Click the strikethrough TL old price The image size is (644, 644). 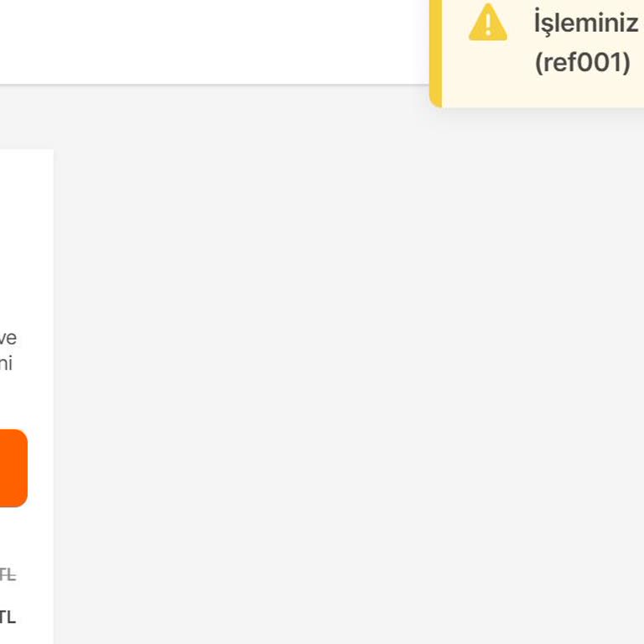coord(8,575)
